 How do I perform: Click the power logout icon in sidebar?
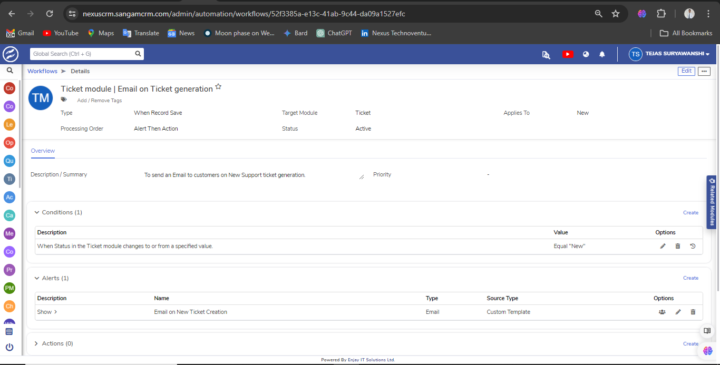[9, 347]
